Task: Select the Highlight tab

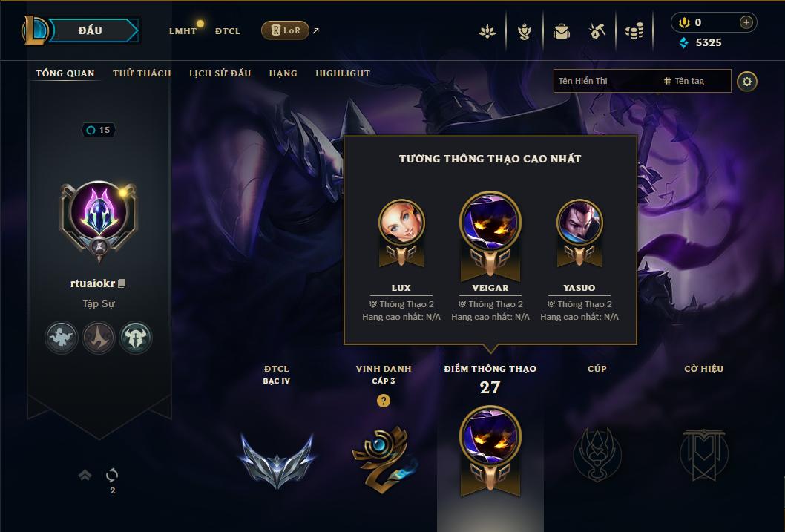Action: click(x=343, y=73)
